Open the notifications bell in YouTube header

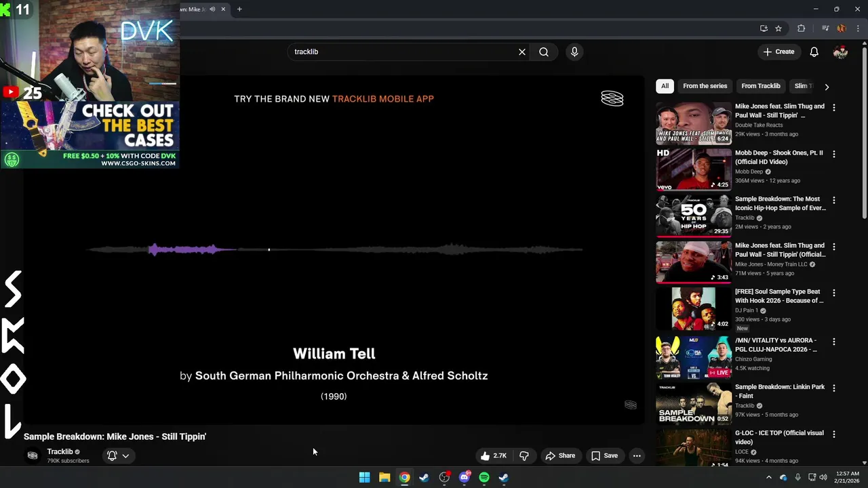814,52
